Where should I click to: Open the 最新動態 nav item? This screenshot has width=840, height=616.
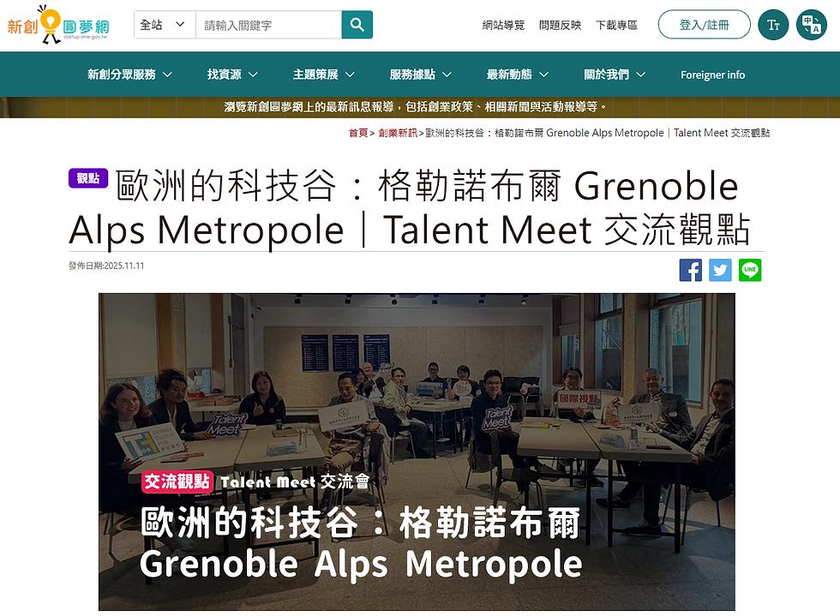pos(518,75)
